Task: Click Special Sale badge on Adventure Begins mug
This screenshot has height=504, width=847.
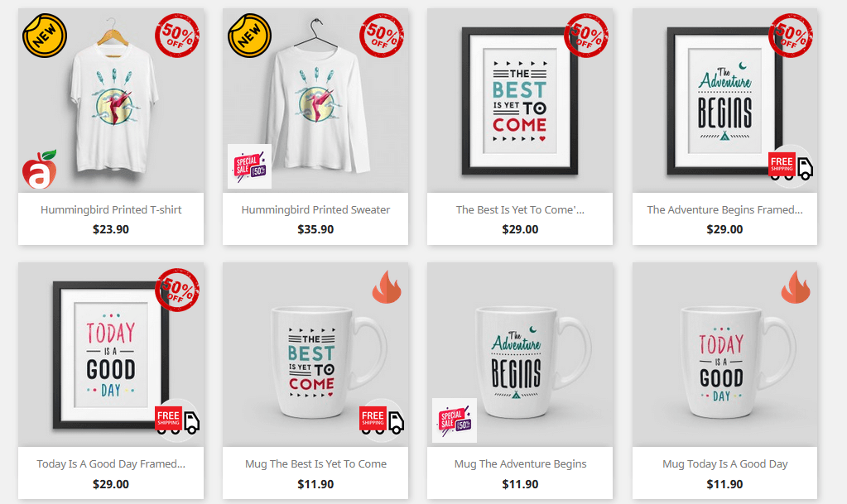Action: point(455,420)
